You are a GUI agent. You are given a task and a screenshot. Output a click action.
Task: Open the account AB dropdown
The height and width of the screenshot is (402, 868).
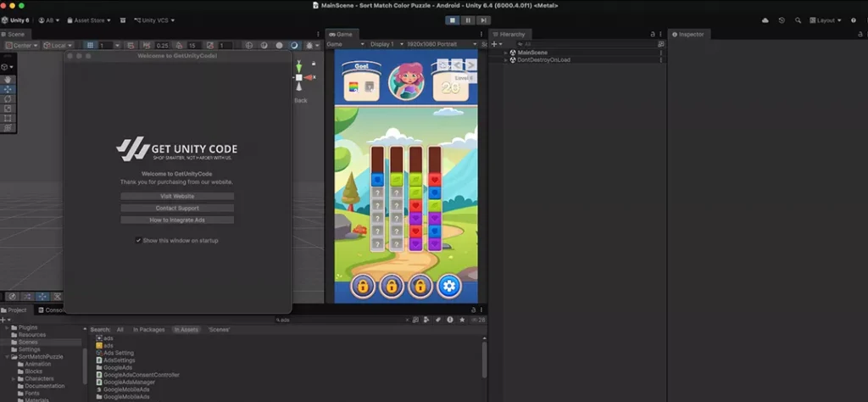tap(49, 20)
